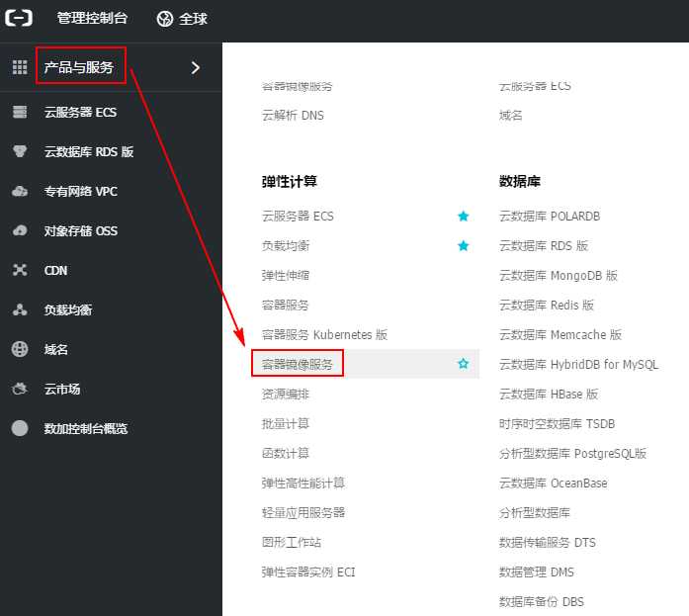
Task: Open the 批量计算 link
Action: tap(286, 423)
